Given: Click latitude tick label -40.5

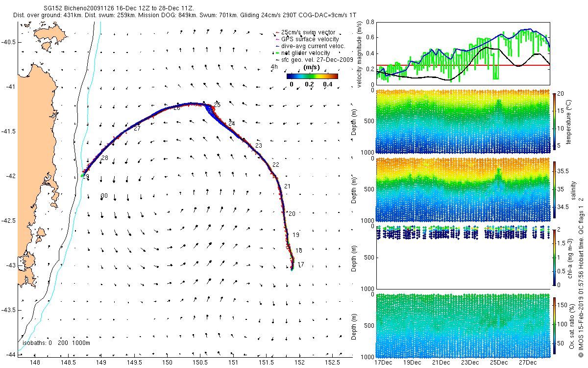Looking at the screenshot, I should tap(8, 42).
